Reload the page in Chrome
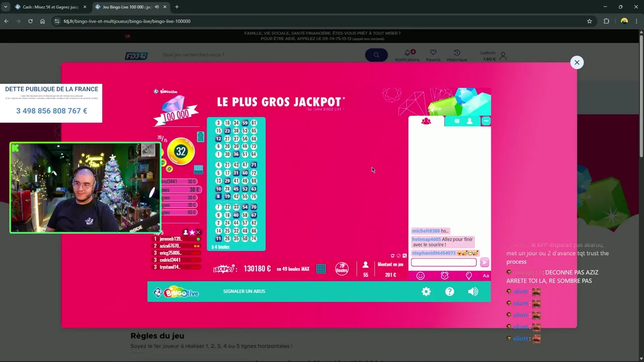The width and height of the screenshot is (644, 362). [x=30, y=21]
